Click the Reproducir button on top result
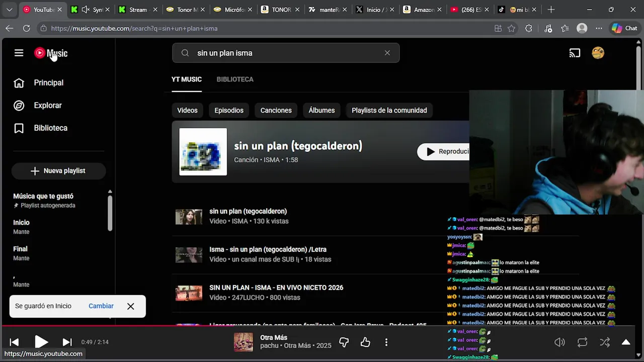 [x=443, y=151]
